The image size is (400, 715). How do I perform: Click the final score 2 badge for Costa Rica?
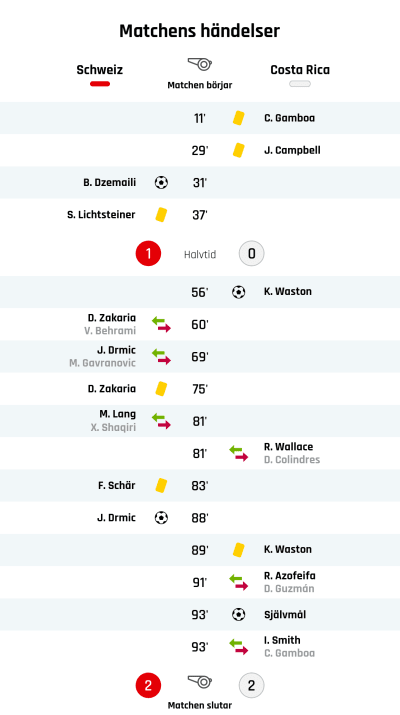tap(251, 685)
